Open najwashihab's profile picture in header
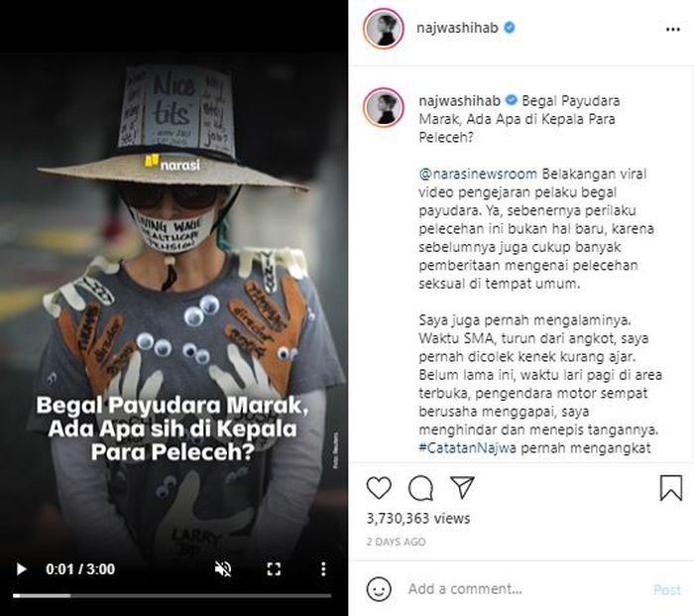 (x=384, y=28)
